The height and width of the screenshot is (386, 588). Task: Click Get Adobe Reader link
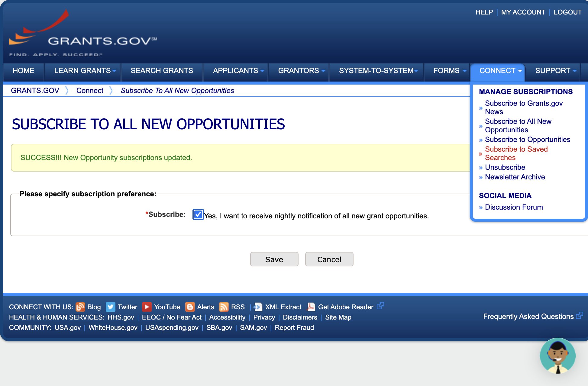(346, 307)
